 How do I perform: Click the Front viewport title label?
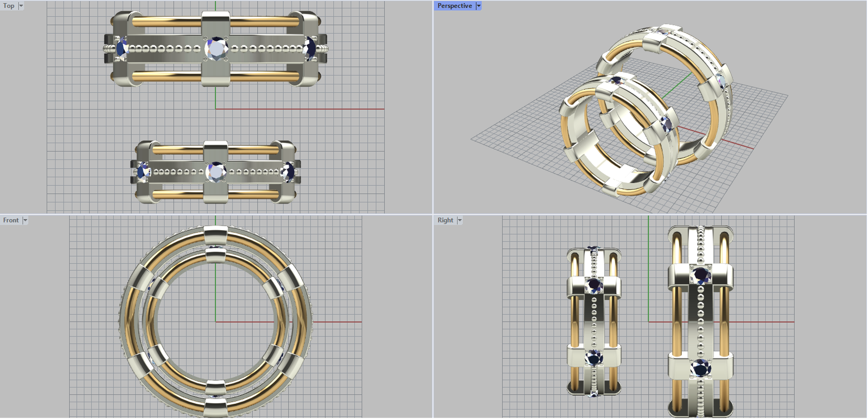(x=10, y=220)
